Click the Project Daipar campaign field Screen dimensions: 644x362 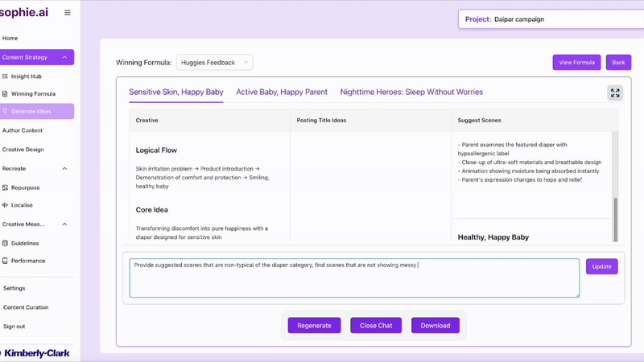click(551, 19)
